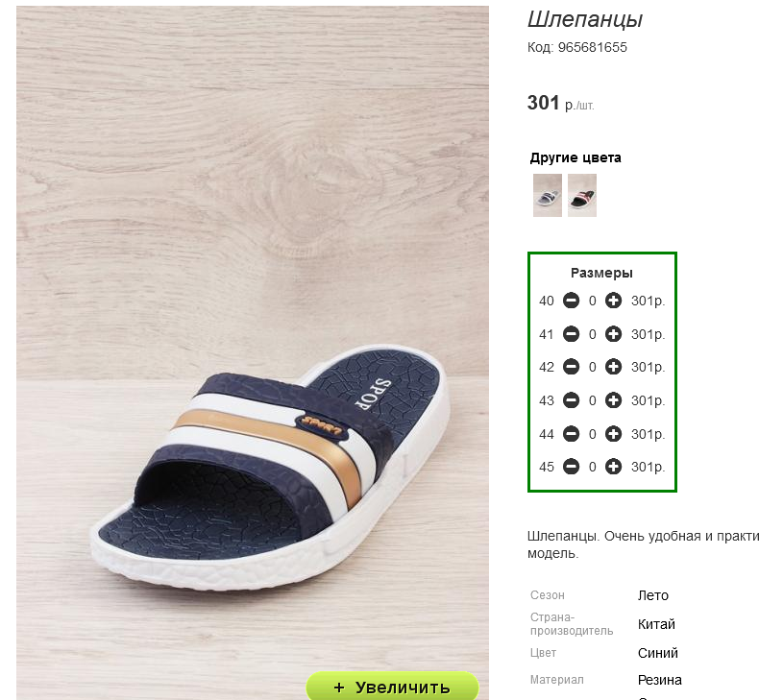Click the green Увеличить button
759x700 pixels.
point(393,687)
